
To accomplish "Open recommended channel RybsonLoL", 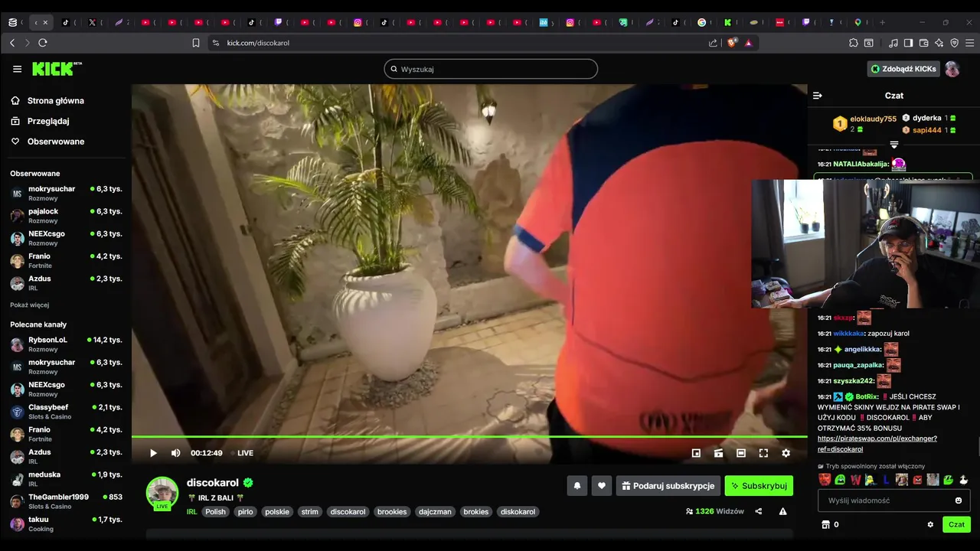I will click(66, 344).
